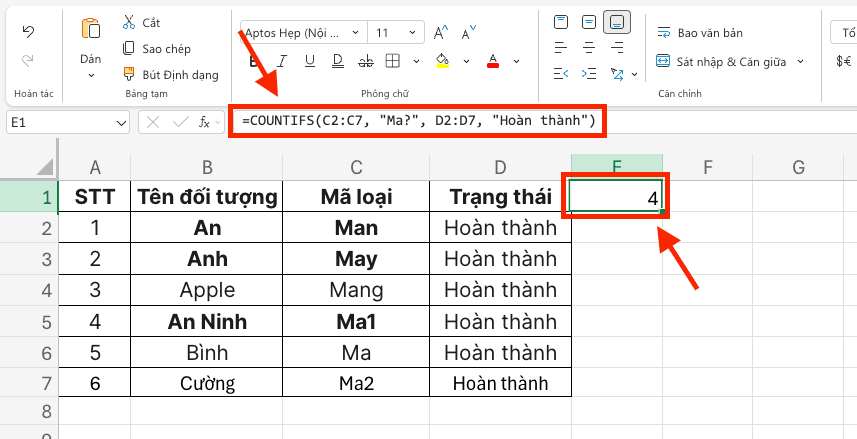The image size is (857, 439).
Task: Click the Dán paste clipboard icon
Action: point(90,28)
